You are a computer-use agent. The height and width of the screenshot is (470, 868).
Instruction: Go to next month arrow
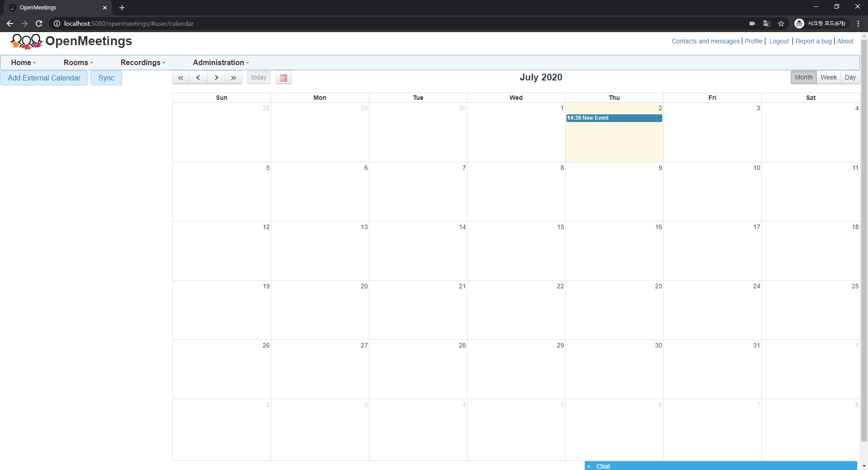tap(216, 78)
